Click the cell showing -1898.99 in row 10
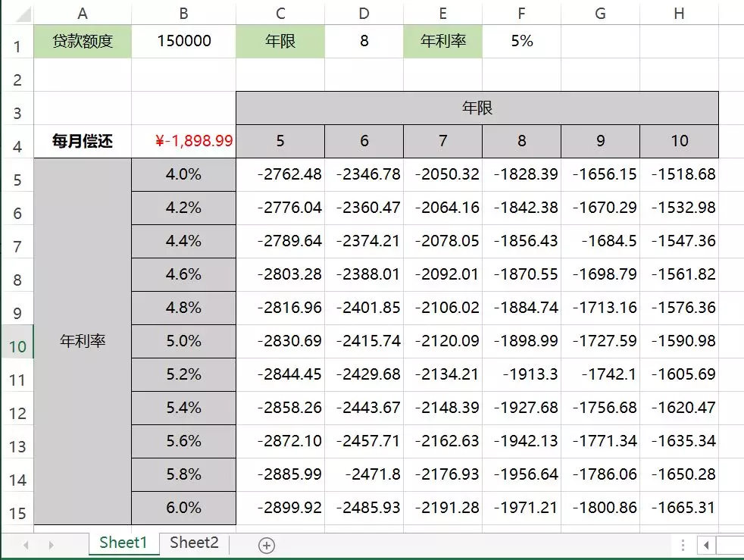The image size is (744, 560). 521,341
